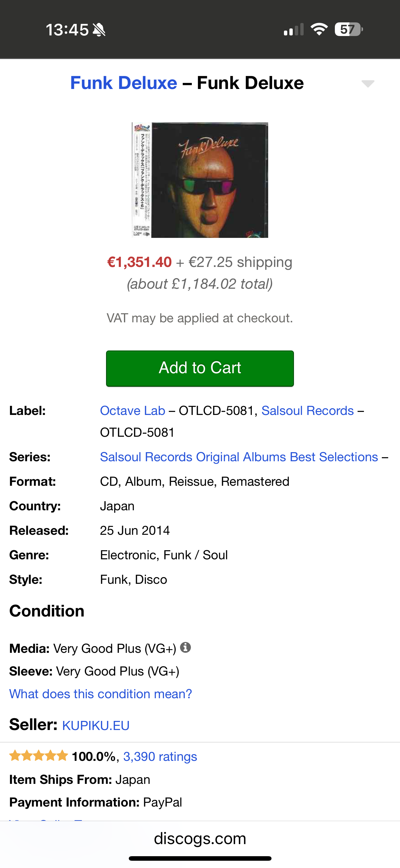Open Salsoul Records Original Albums Best Selections series
Image resolution: width=400 pixels, height=868 pixels.
(239, 457)
